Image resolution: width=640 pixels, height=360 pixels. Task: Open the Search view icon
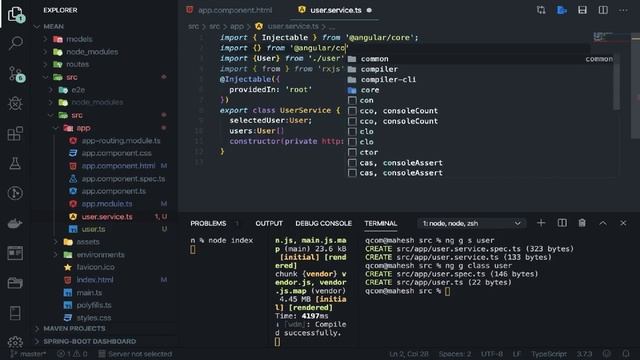[16, 43]
